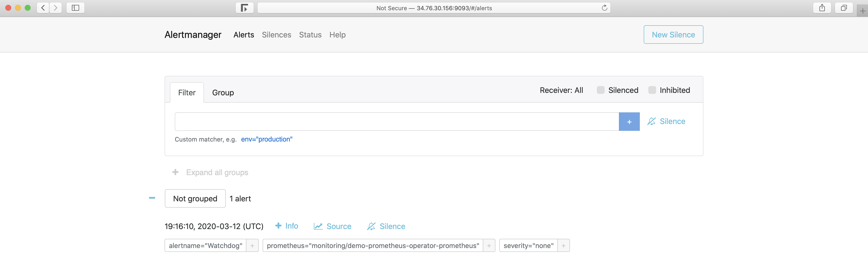Toggle the Silenced checkbox filter
The height and width of the screenshot is (267, 868).
coord(600,90)
